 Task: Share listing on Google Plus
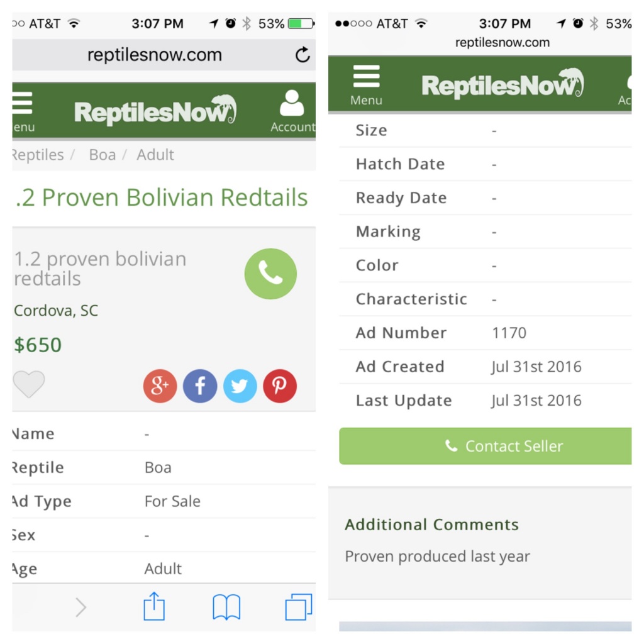(160, 386)
